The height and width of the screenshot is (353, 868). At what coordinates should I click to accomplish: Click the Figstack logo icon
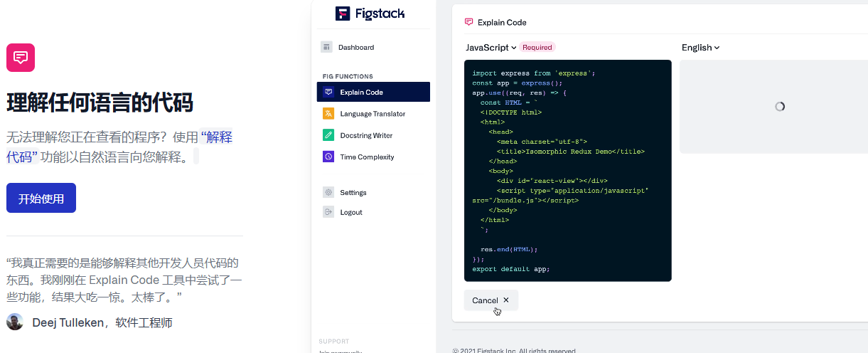click(x=343, y=14)
